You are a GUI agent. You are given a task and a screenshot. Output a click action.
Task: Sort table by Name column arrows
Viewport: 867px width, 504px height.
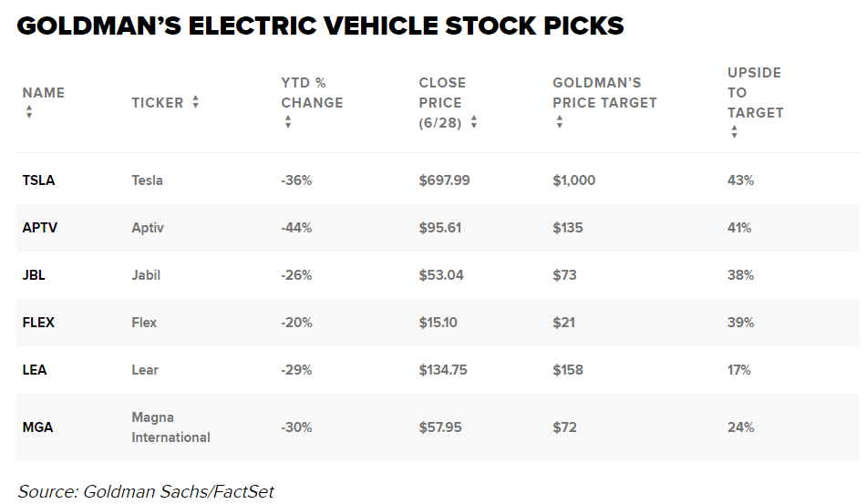[29, 112]
